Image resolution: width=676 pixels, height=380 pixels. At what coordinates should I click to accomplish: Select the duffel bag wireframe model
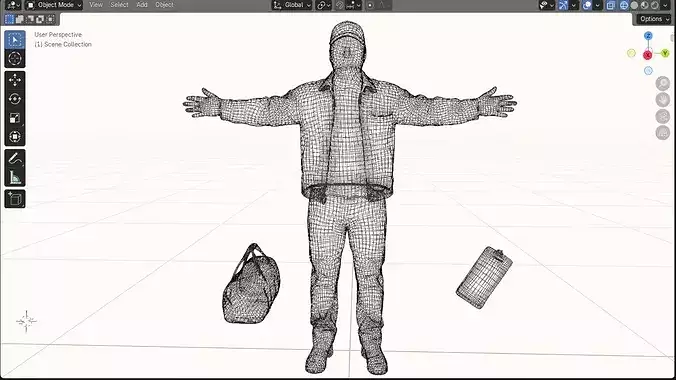coord(251,285)
